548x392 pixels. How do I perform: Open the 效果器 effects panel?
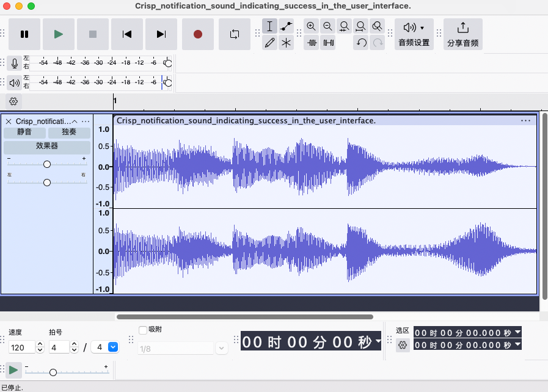[47, 147]
